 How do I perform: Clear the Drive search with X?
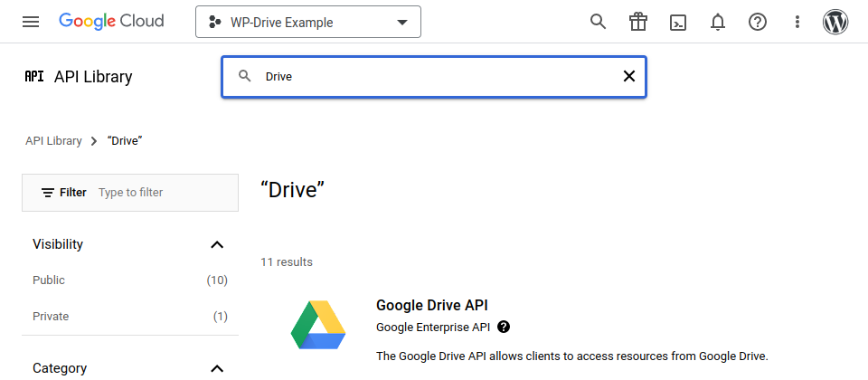click(x=629, y=77)
